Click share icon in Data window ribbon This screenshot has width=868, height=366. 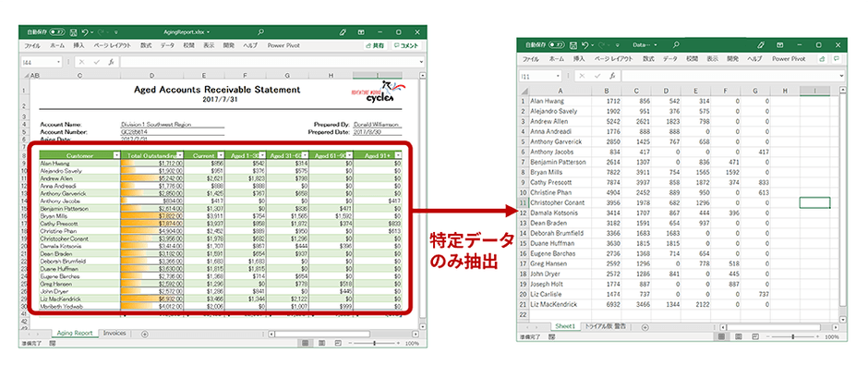tap(822, 58)
